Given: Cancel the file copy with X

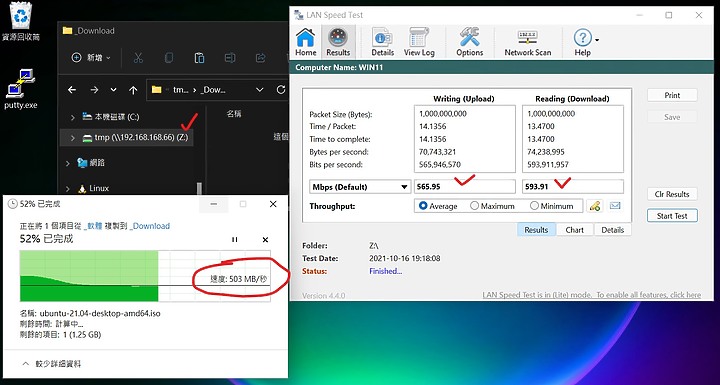Looking at the screenshot, I should point(265,239).
